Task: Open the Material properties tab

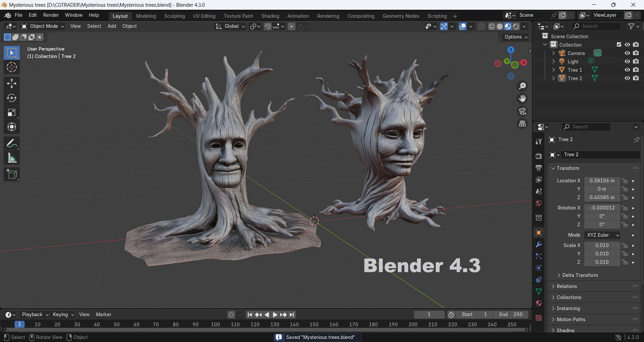Action: (539, 303)
